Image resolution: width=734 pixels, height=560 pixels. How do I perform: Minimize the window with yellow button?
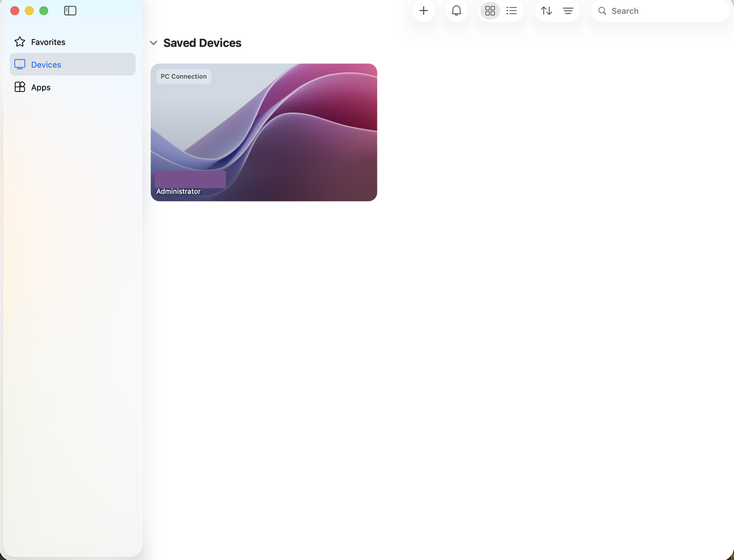point(29,10)
